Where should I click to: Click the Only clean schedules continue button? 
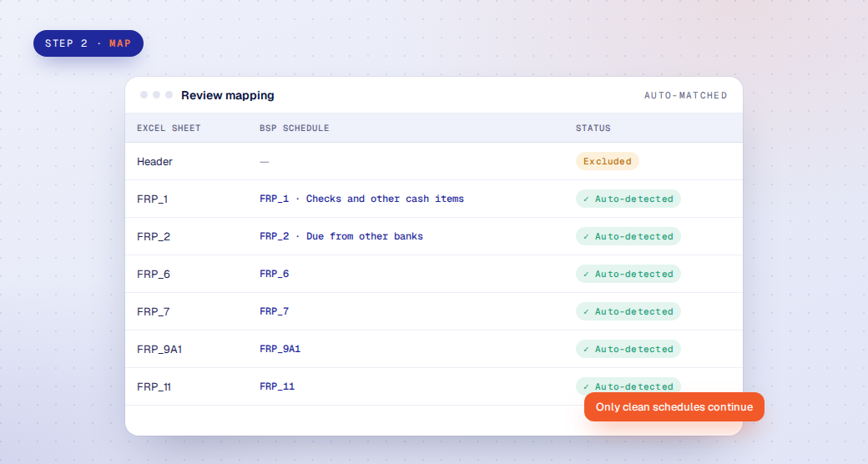[674, 407]
